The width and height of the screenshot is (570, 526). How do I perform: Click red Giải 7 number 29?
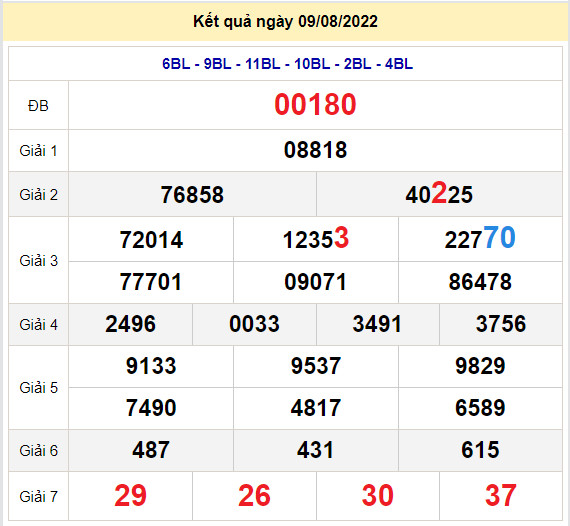coord(130,496)
